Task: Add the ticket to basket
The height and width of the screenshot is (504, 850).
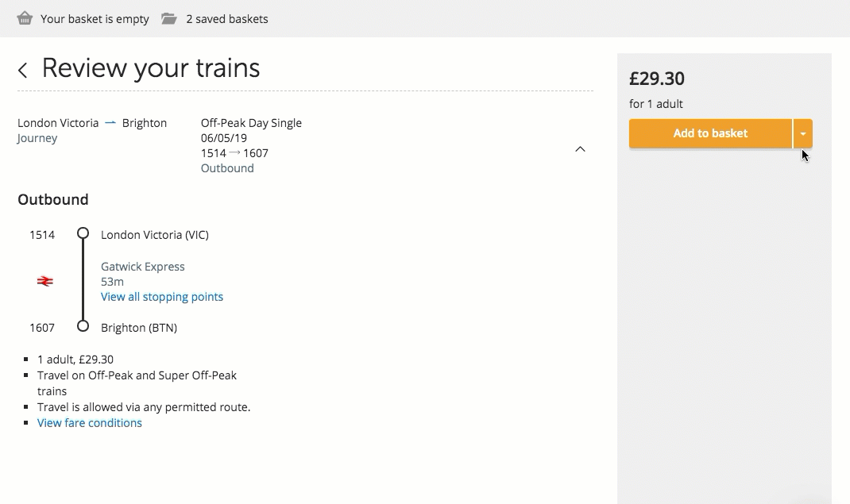Action: pyautogui.click(x=710, y=133)
